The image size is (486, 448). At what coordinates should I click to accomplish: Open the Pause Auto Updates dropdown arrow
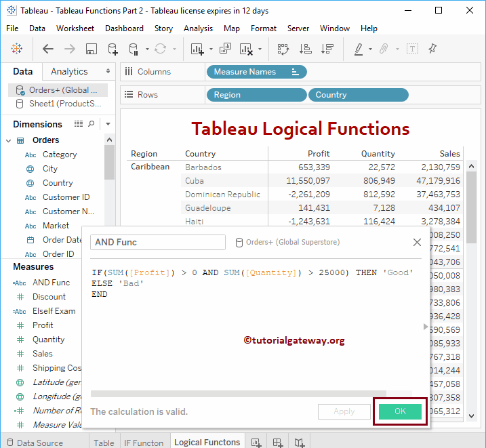(x=147, y=49)
